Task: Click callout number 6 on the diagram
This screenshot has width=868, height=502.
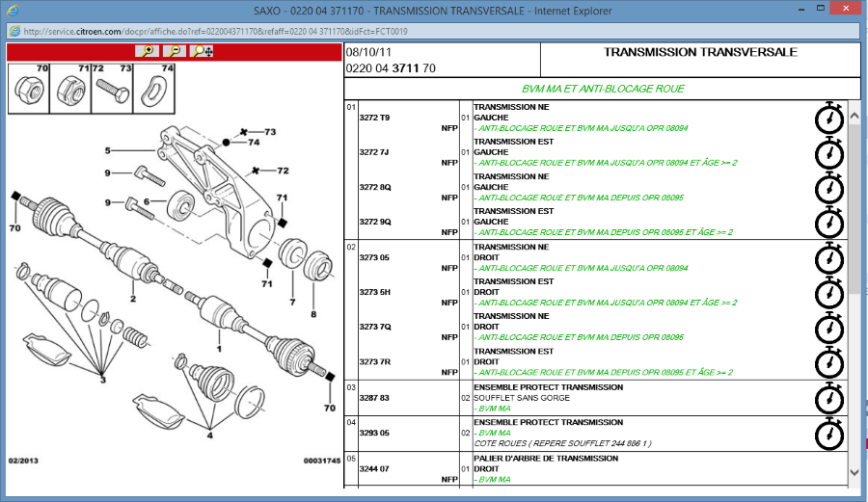Action: (x=147, y=201)
